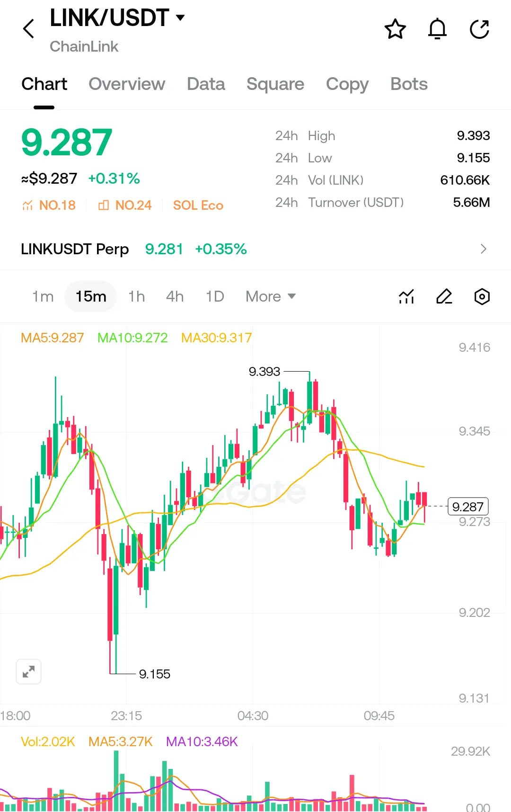Select the 1m timeframe
The image size is (511, 812).
click(43, 296)
